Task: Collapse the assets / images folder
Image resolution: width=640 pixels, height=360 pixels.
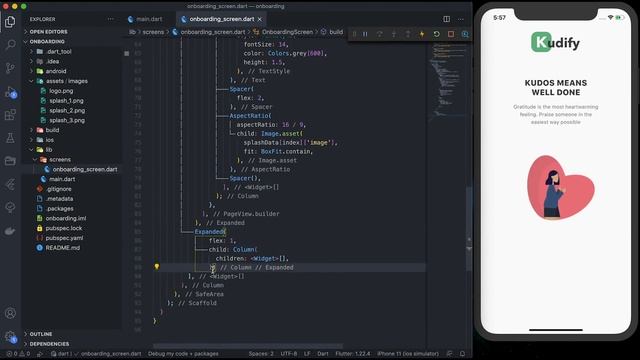Action: [66, 81]
